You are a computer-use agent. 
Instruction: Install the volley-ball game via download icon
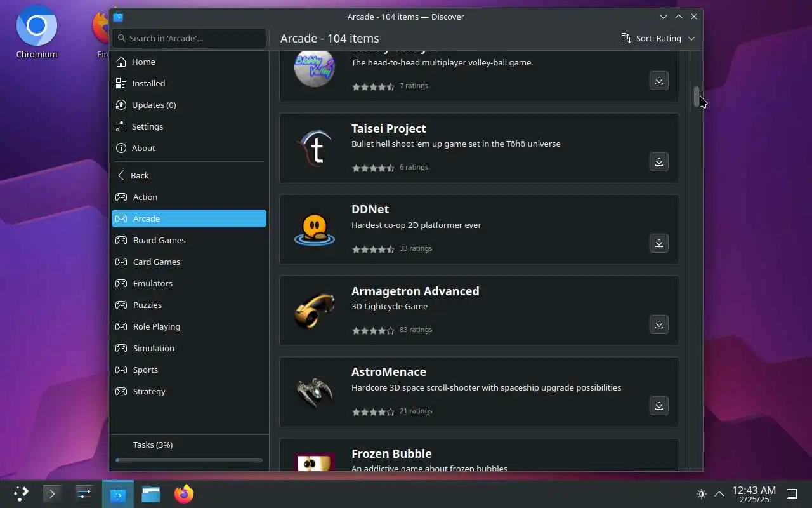click(x=658, y=81)
